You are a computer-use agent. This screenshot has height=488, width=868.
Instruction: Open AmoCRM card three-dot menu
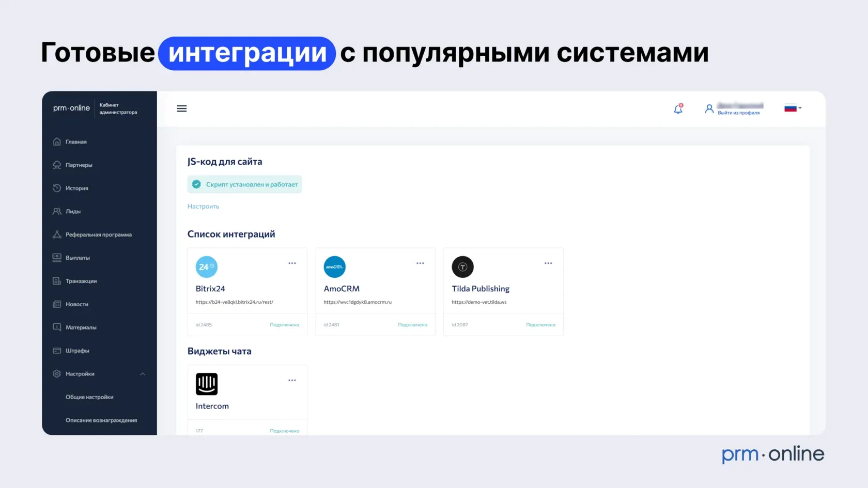coord(420,263)
